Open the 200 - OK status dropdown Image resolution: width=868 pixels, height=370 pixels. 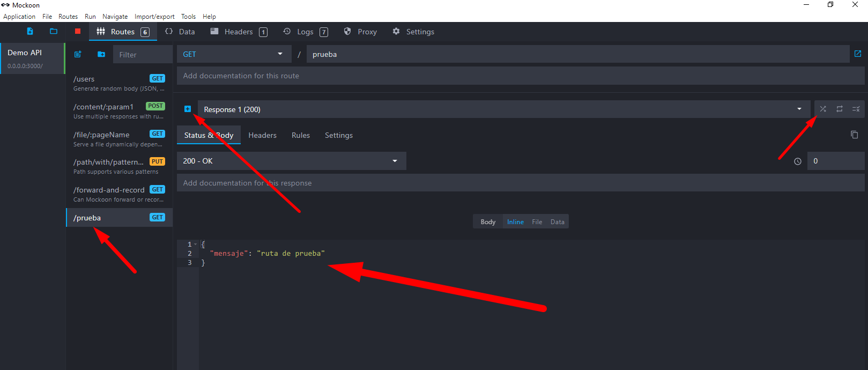point(291,161)
